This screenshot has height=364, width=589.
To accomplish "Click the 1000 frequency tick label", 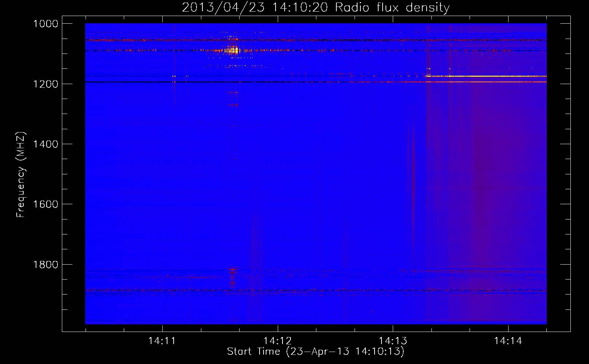I will point(46,24).
